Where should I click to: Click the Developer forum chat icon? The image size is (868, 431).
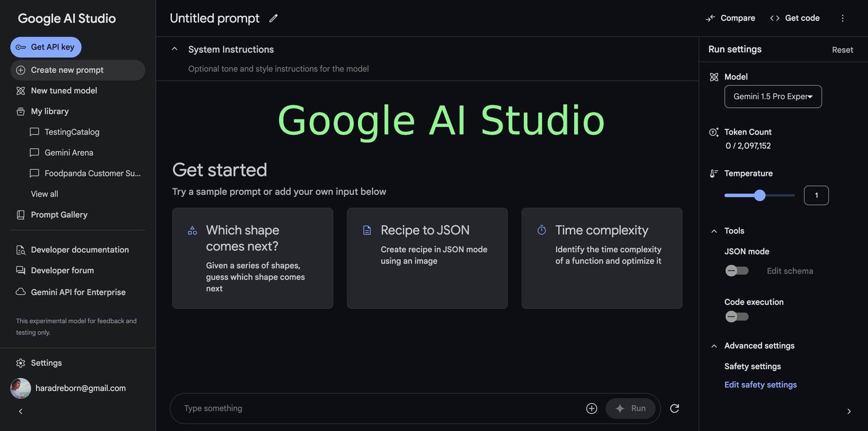coord(21,270)
